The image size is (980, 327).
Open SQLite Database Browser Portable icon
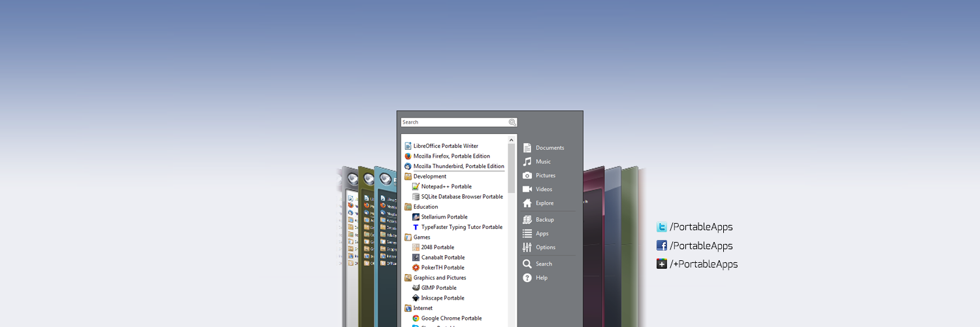(416, 196)
